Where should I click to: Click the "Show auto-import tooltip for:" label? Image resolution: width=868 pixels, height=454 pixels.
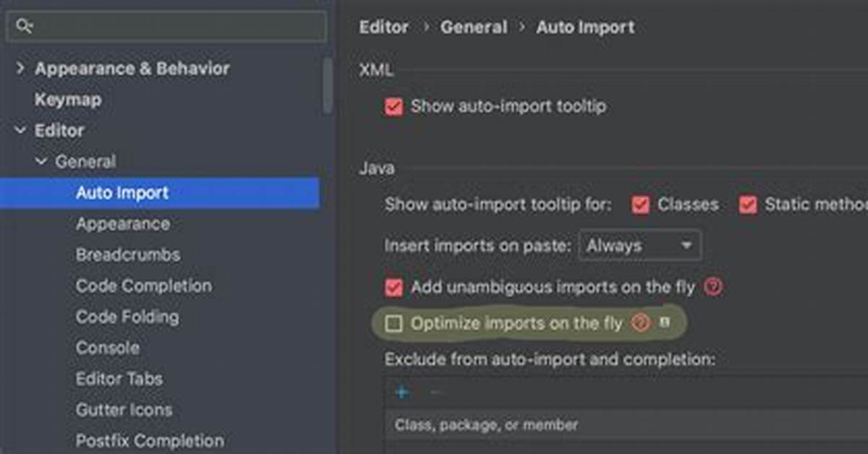coord(498,205)
